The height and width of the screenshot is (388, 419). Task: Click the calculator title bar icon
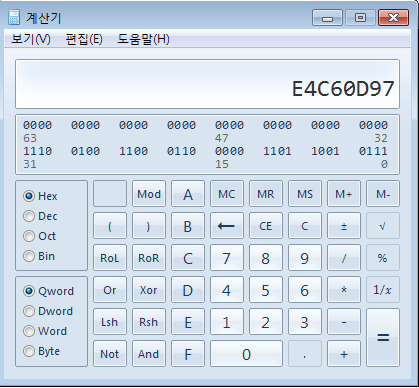(14, 17)
